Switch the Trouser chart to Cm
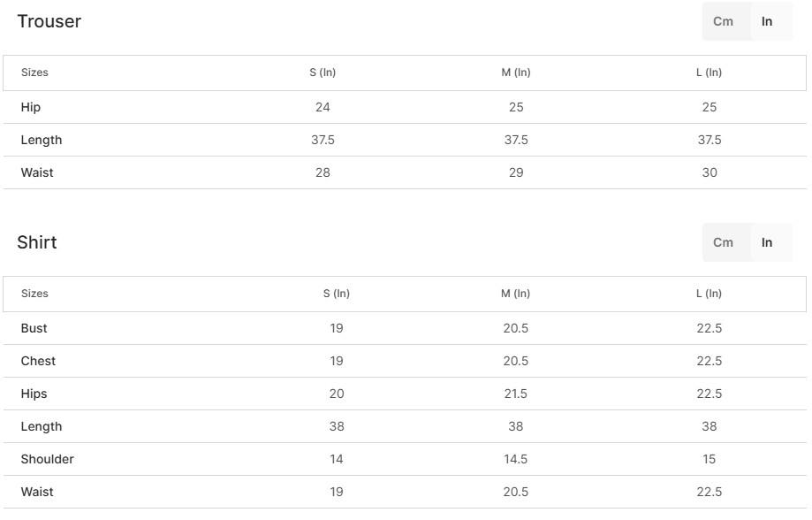The height and width of the screenshot is (520, 812). point(723,21)
